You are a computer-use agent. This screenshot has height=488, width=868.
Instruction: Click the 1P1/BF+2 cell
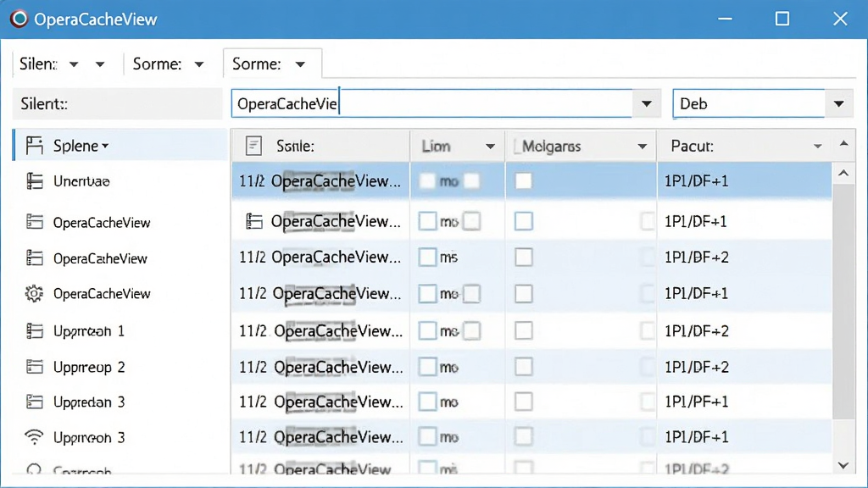pos(697,258)
